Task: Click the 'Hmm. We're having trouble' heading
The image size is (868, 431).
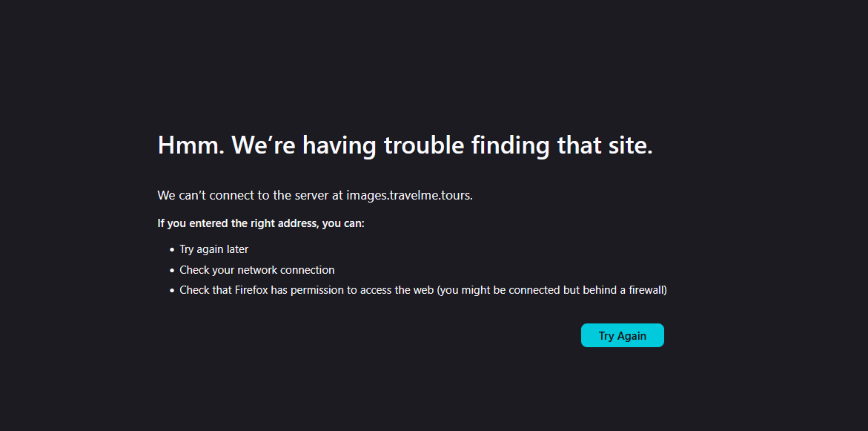Action: click(x=405, y=145)
